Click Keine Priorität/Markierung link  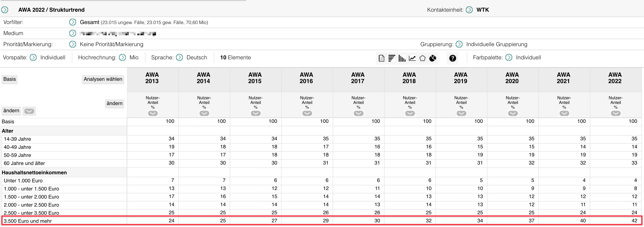[x=112, y=44]
